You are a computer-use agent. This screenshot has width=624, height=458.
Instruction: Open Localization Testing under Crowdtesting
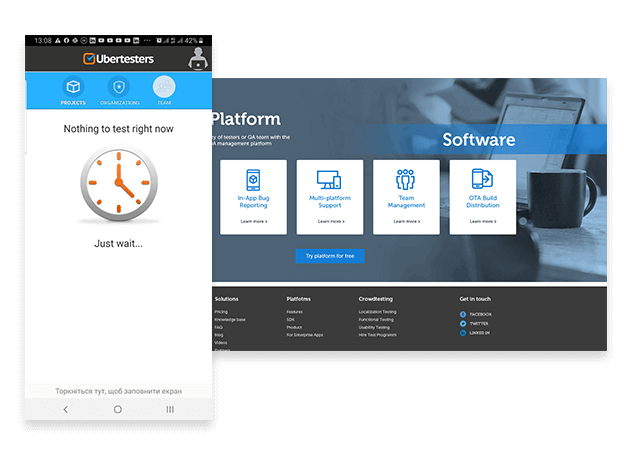pos(377,312)
